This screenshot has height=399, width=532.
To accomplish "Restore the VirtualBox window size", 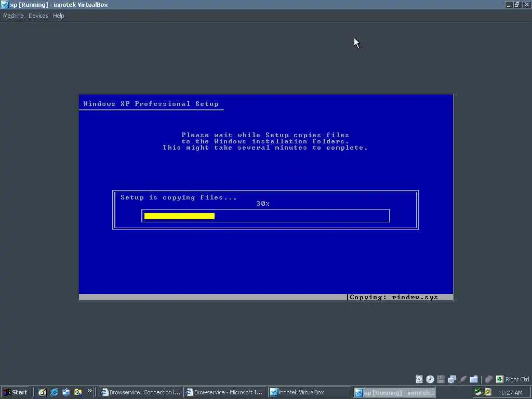I will [x=517, y=5].
